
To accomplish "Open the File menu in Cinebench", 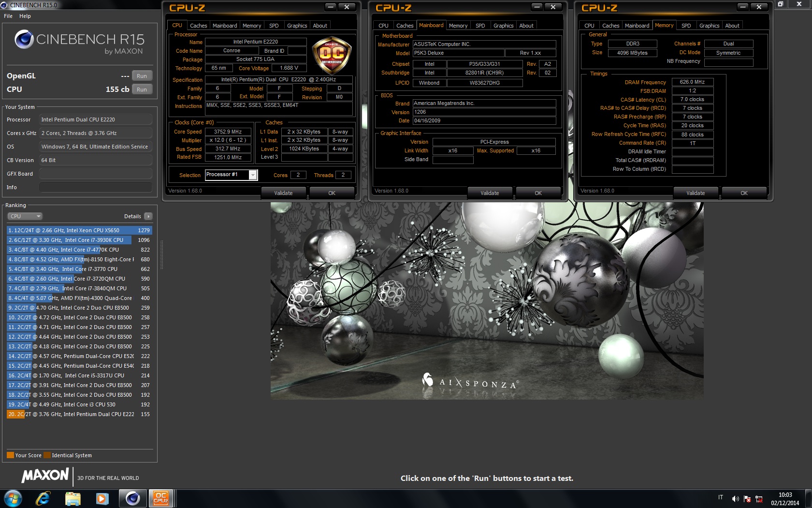I will (8, 16).
